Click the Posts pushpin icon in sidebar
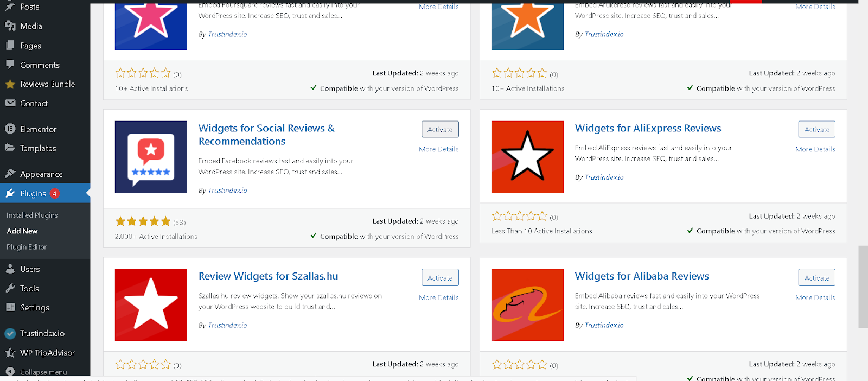This screenshot has height=381, width=868. [x=10, y=7]
